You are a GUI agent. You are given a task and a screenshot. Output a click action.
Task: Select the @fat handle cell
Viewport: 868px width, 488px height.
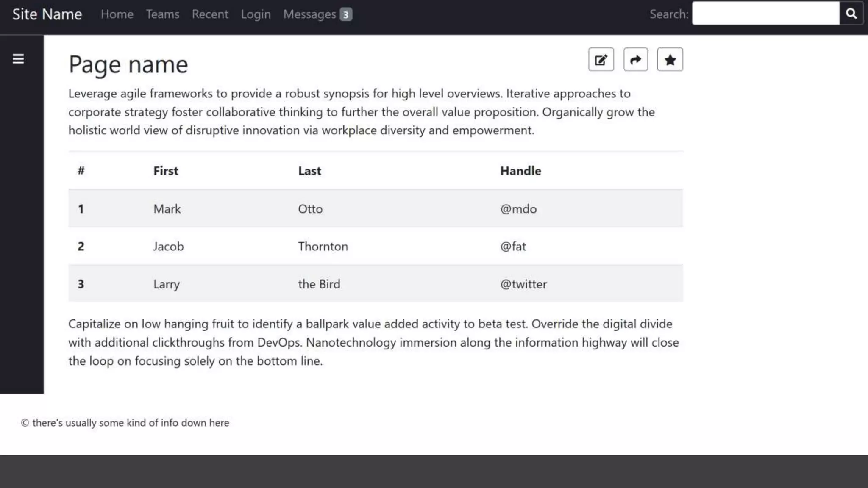513,246
